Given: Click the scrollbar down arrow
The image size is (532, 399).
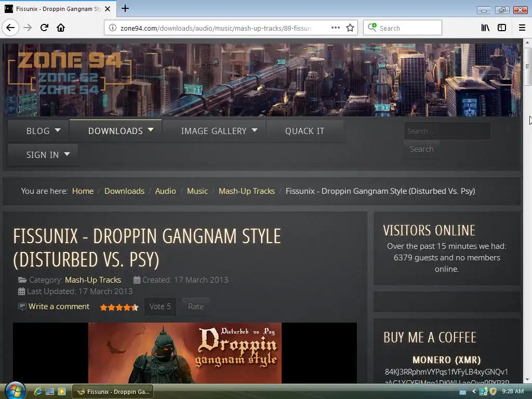Looking at the screenshot, I should coord(527,380).
